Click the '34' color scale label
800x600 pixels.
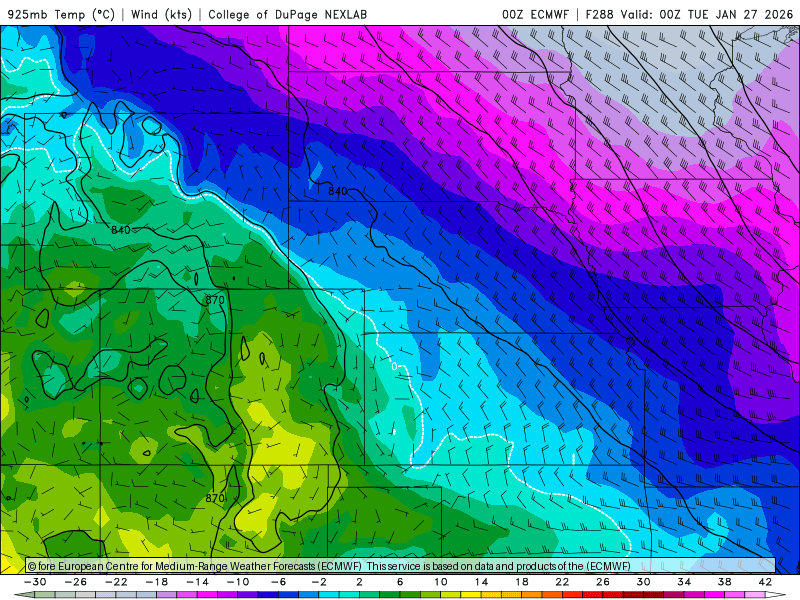pyautogui.click(x=684, y=582)
